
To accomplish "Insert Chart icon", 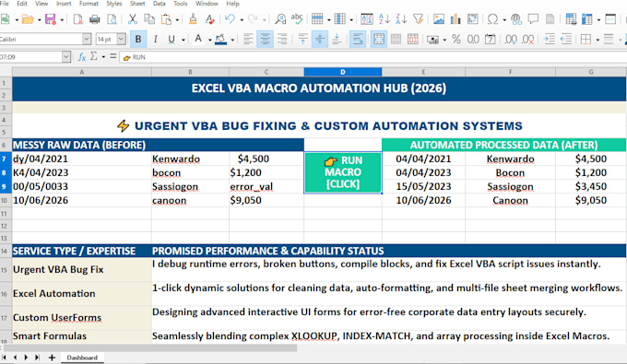I will pos(455,18).
